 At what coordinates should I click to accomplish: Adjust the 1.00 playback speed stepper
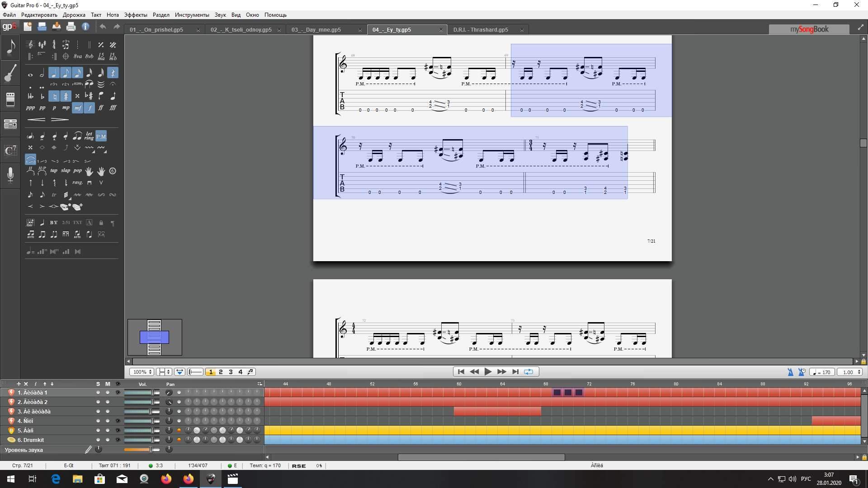[859, 372]
